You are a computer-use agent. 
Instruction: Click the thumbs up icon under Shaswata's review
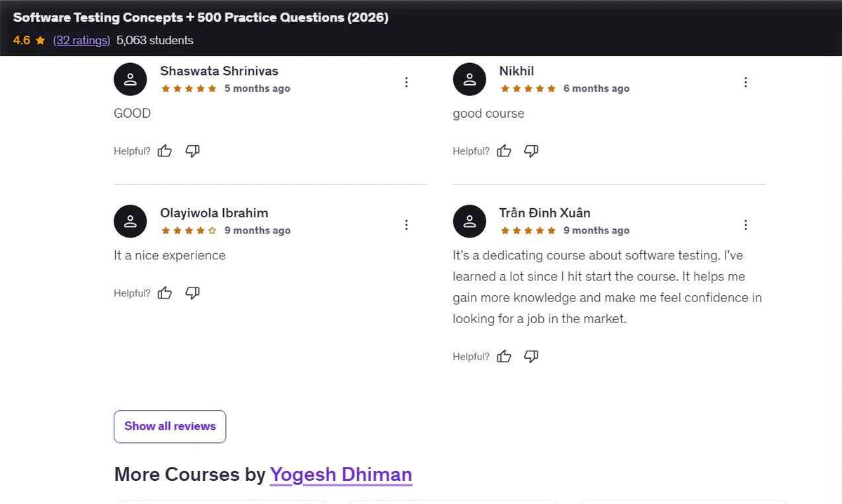click(x=164, y=151)
